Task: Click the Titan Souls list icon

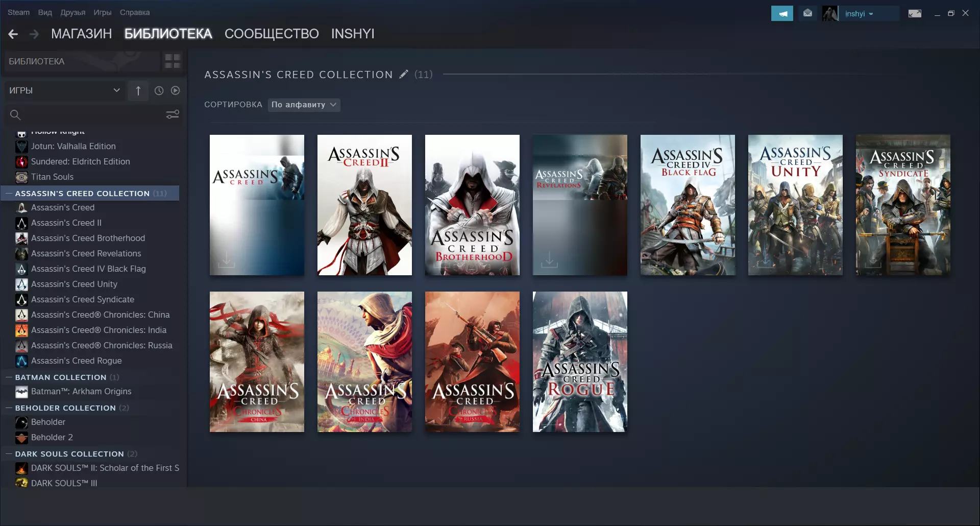Action: (21, 177)
